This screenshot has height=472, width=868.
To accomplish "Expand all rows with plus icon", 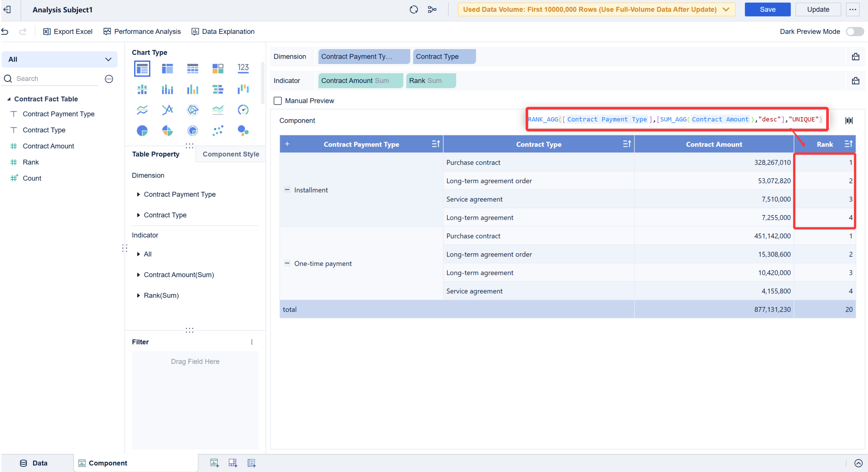I will tap(287, 144).
